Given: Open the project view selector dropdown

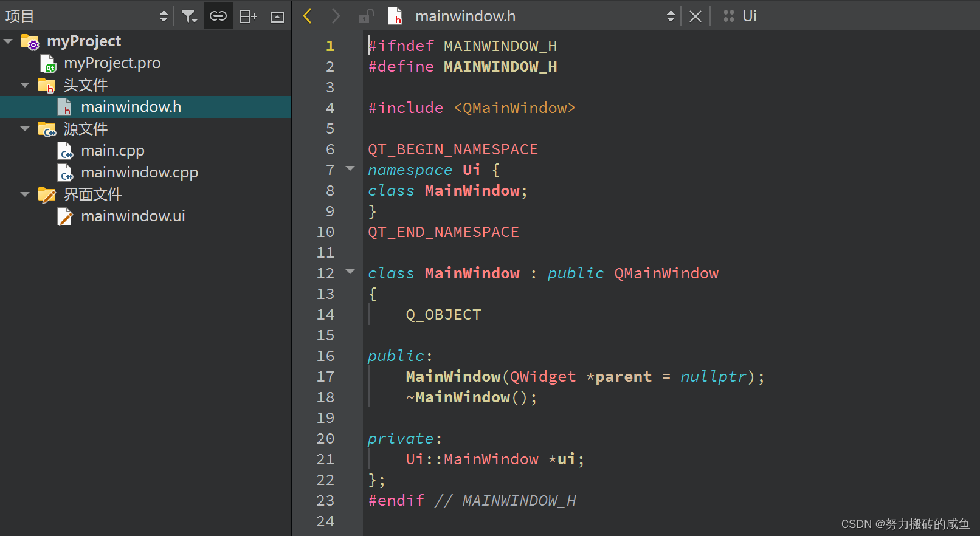Looking at the screenshot, I should tap(164, 16).
